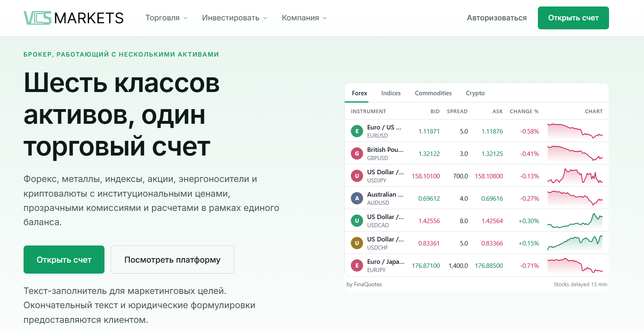This screenshot has width=644, height=331.
Task: Select the Forex tab
Action: pyautogui.click(x=359, y=93)
